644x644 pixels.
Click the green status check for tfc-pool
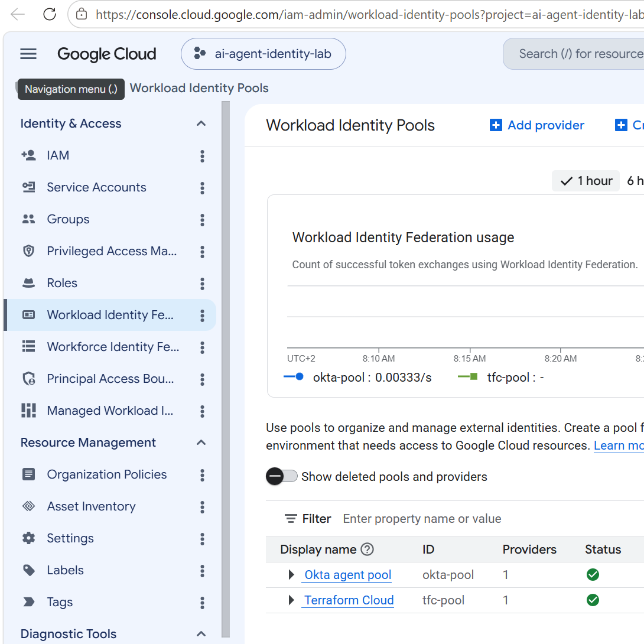[x=593, y=600]
